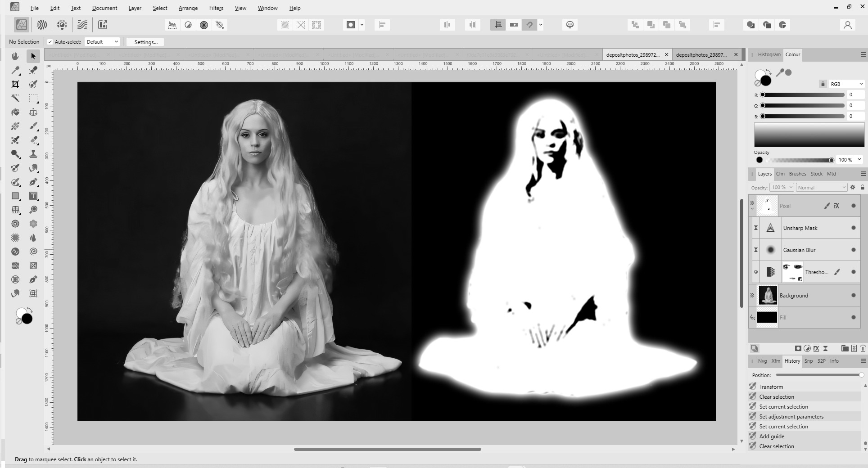The image size is (868, 468).
Task: Delete layer using the trash icon
Action: 863,348
